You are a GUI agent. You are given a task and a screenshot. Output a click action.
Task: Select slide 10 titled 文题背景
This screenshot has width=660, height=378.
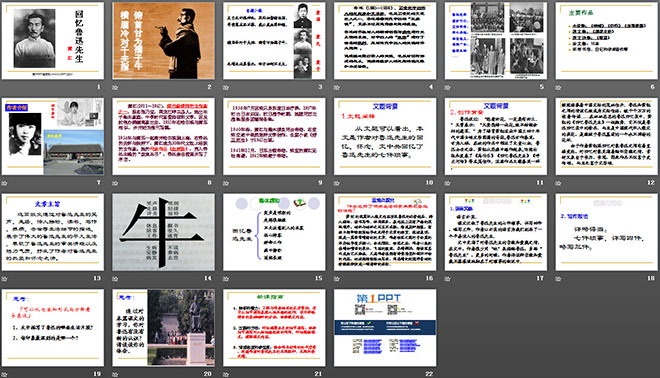pos(385,136)
